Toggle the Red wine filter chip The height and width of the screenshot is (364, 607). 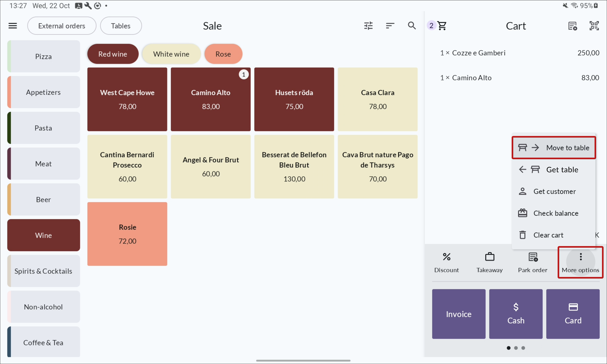tap(113, 54)
